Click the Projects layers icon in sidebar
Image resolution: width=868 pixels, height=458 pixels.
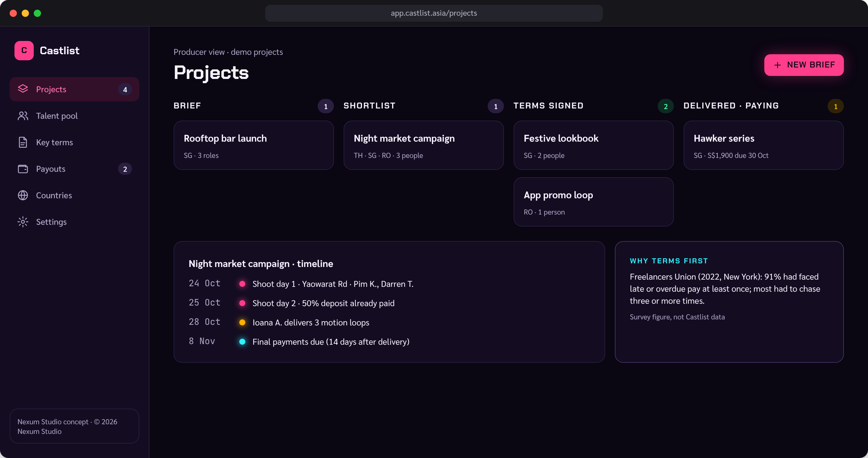(23, 89)
